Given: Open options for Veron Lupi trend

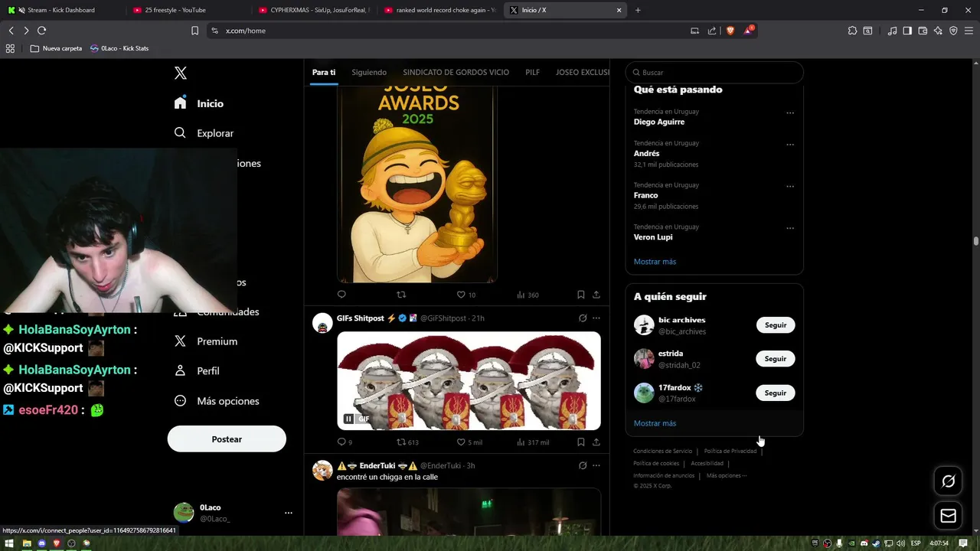Looking at the screenshot, I should (x=790, y=228).
